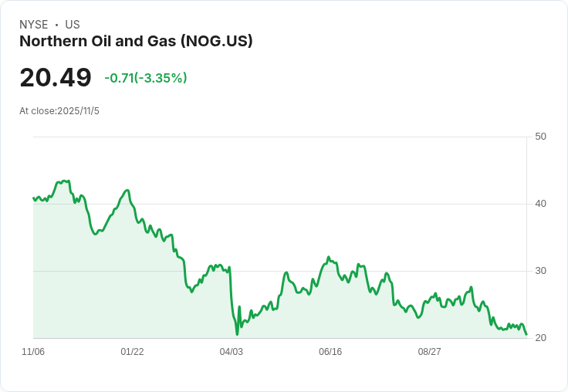The height and width of the screenshot is (392, 568).
Task: Click the At close:2025/11/5 timestamp
Action: 59,111
